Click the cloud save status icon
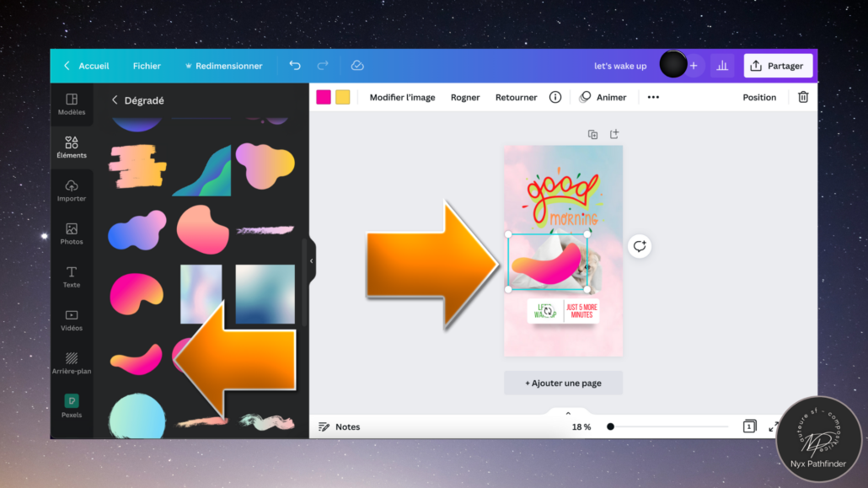The image size is (868, 488). click(357, 66)
